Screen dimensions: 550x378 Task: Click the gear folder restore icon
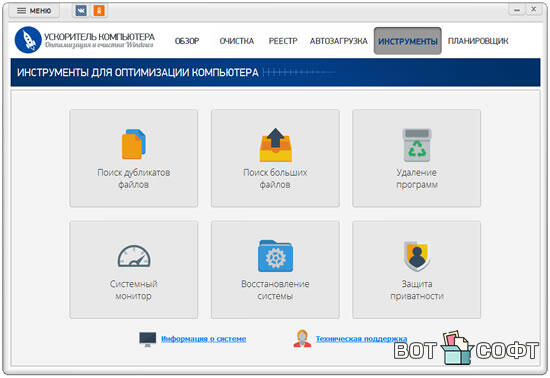click(x=275, y=256)
